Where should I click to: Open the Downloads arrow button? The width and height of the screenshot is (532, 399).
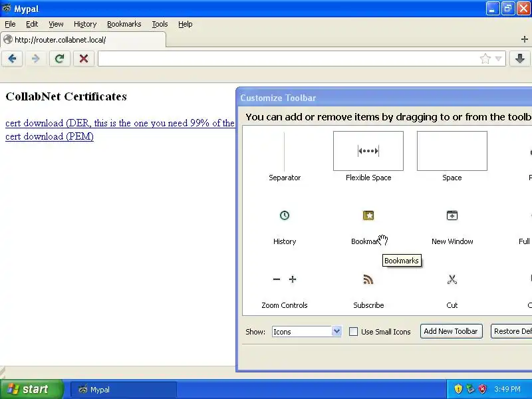pos(520,59)
